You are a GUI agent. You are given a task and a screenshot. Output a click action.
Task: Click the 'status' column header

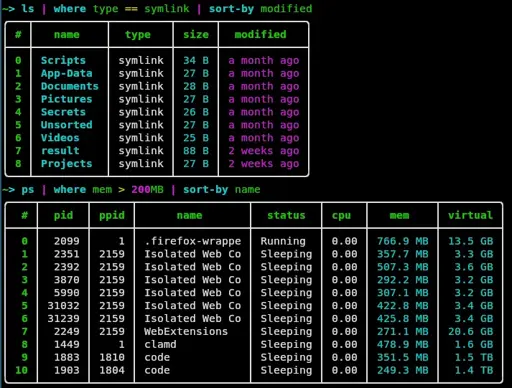point(286,215)
